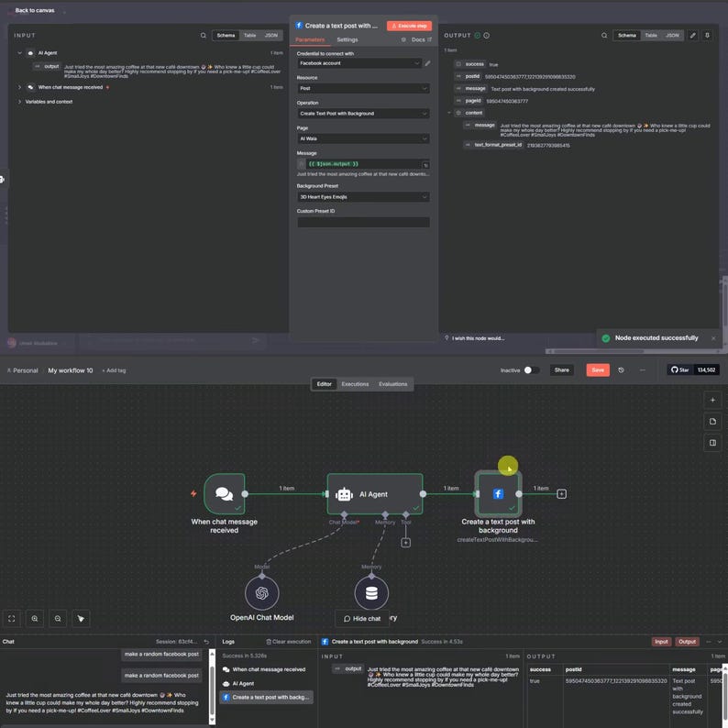Pin the output data
This screenshot has height=728, width=728.
(x=707, y=35)
